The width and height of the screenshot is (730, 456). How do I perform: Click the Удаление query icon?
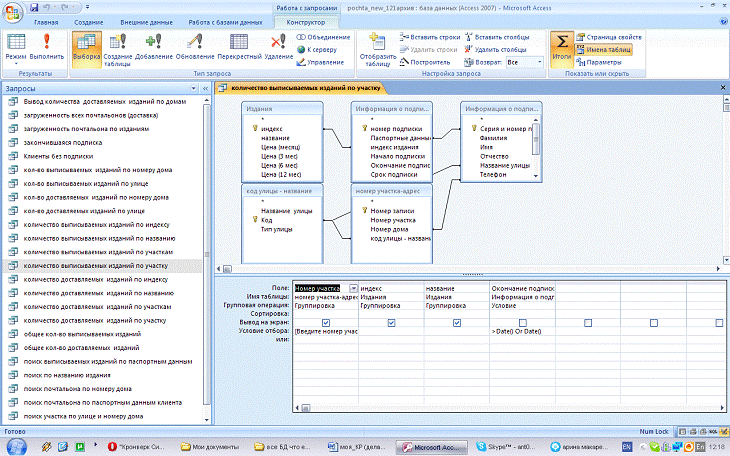pos(281,48)
